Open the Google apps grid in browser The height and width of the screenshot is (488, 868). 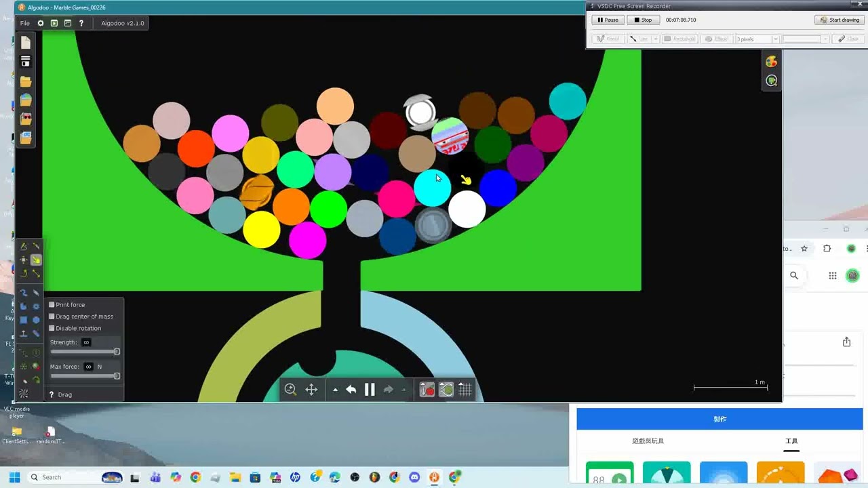[x=832, y=275]
